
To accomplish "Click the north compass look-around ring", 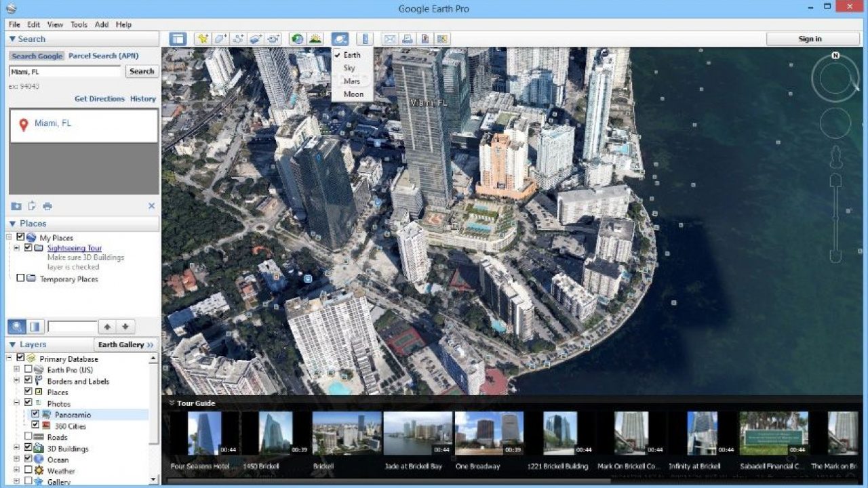I will click(835, 79).
